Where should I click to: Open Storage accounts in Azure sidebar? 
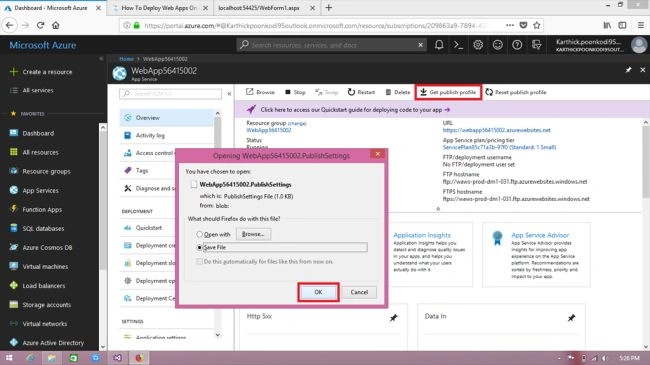[46, 304]
